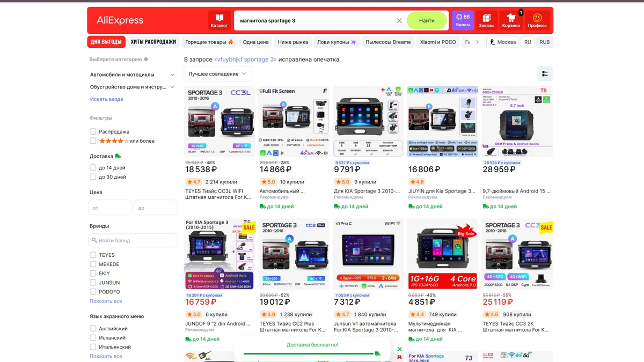Enable до 14 дней delivery filter
This screenshot has height=362, width=644.
tap(93, 168)
